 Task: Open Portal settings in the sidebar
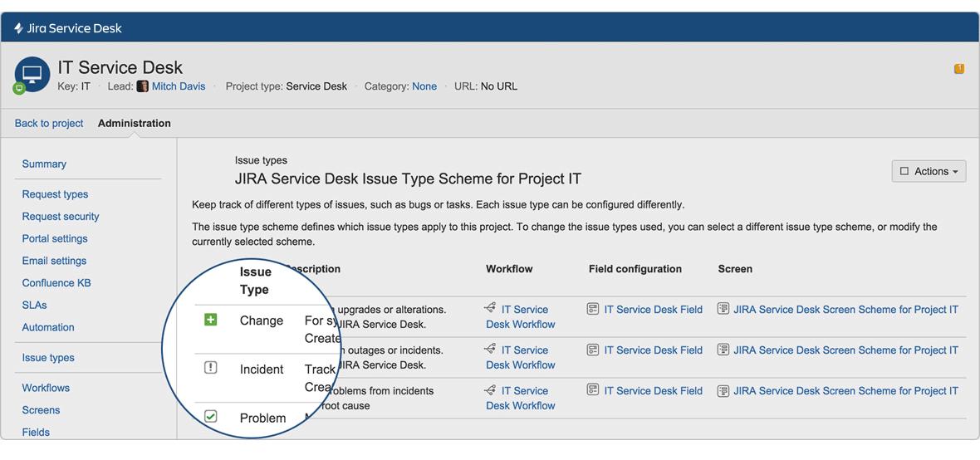[56, 238]
